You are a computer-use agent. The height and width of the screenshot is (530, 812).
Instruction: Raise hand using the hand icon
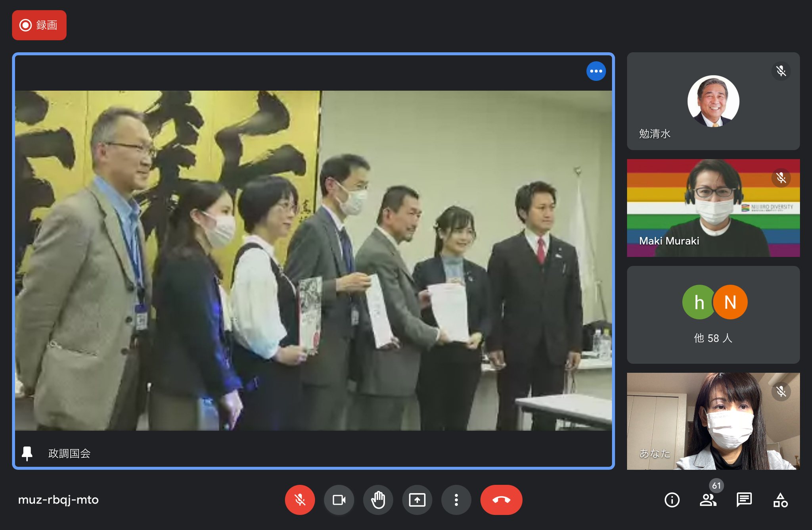pyautogui.click(x=378, y=500)
